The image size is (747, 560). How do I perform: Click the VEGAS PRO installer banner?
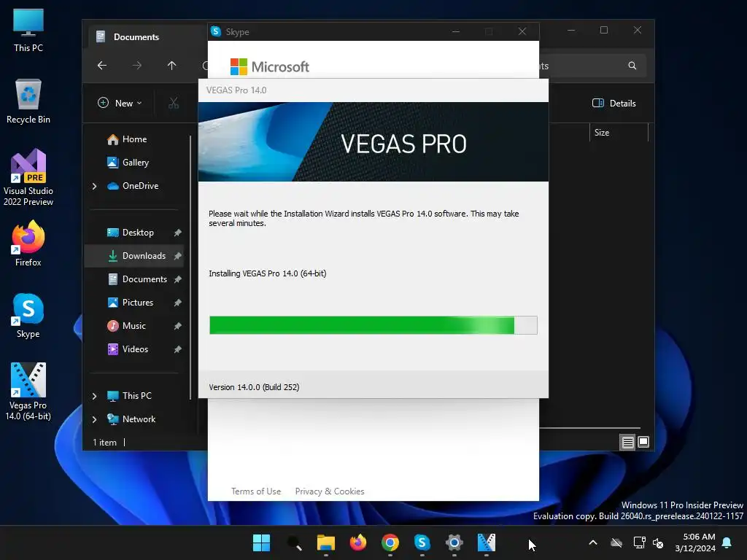click(x=373, y=142)
